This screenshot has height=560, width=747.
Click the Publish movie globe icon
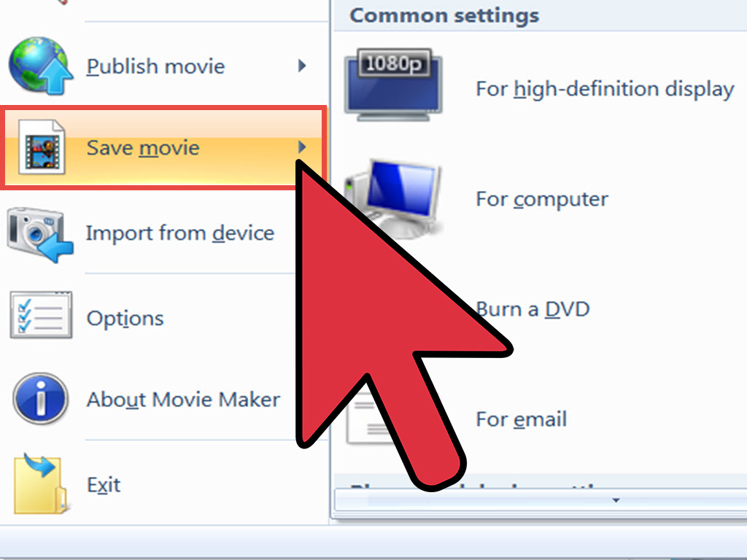tap(41, 66)
